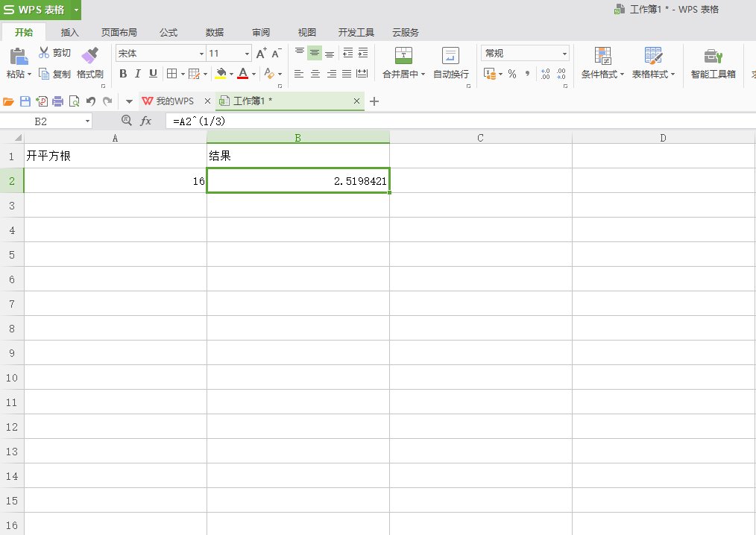Image resolution: width=756 pixels, height=535 pixels.
Task: Open the number format dropdown 常规
Action: coord(564,54)
